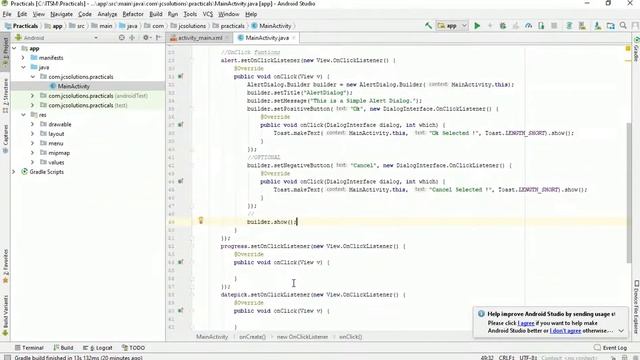Click override gutter icon beside datepick onClick
Screen dimensions: 640x360
(x=180, y=311)
